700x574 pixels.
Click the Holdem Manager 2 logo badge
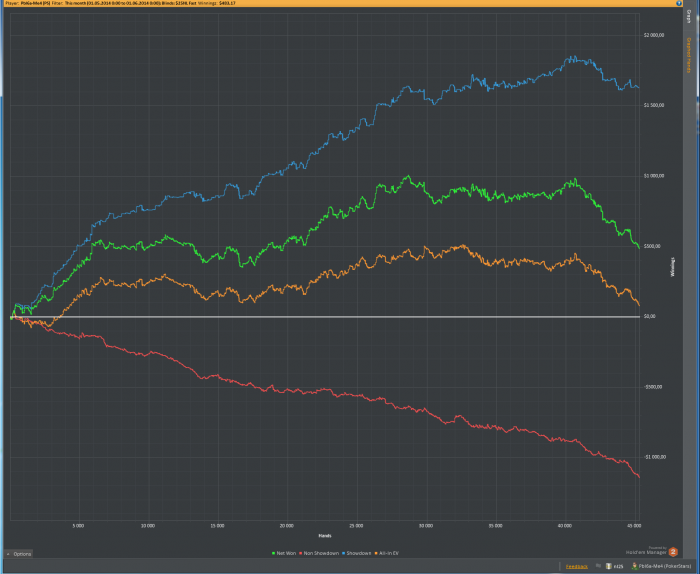[673, 552]
